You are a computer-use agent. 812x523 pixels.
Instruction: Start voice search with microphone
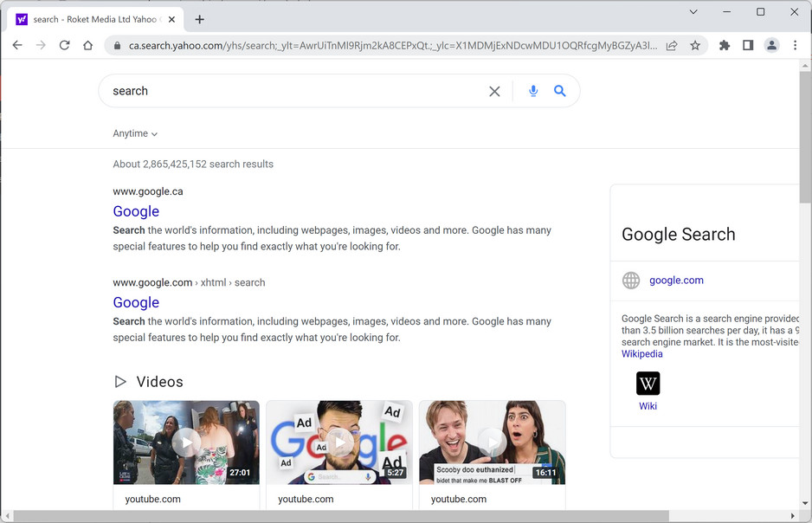[x=533, y=91]
